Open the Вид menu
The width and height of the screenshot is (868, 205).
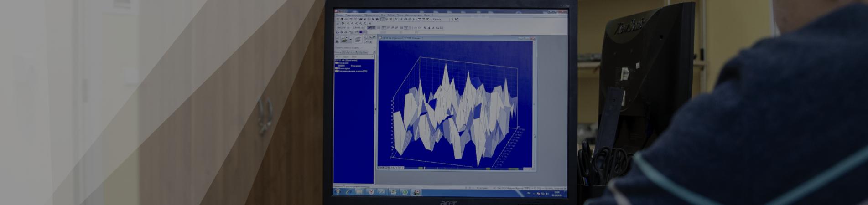(x=383, y=15)
